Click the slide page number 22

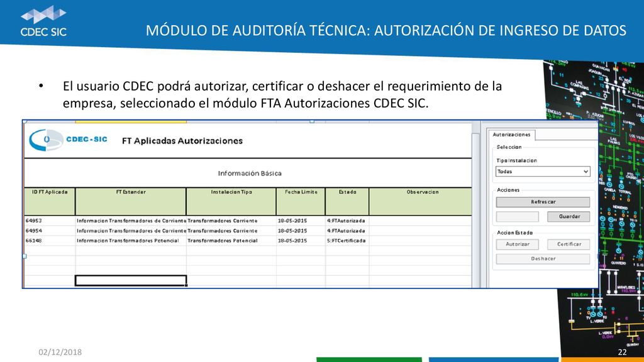click(622, 352)
